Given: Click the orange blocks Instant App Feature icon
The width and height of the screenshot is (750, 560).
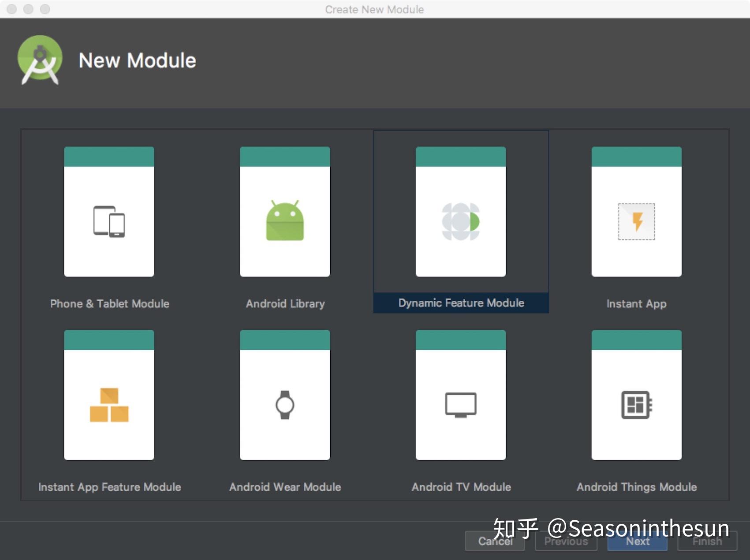Looking at the screenshot, I should tap(109, 404).
